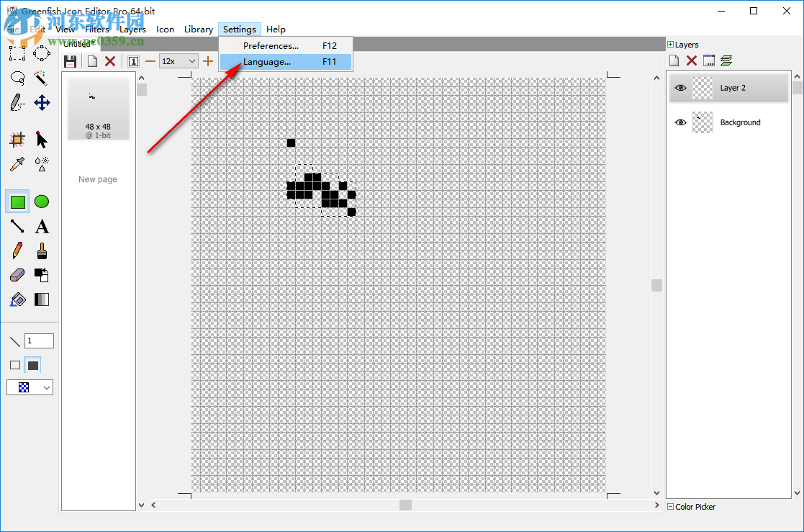Select the Gradient tool
The image size is (804, 532).
(x=42, y=299)
